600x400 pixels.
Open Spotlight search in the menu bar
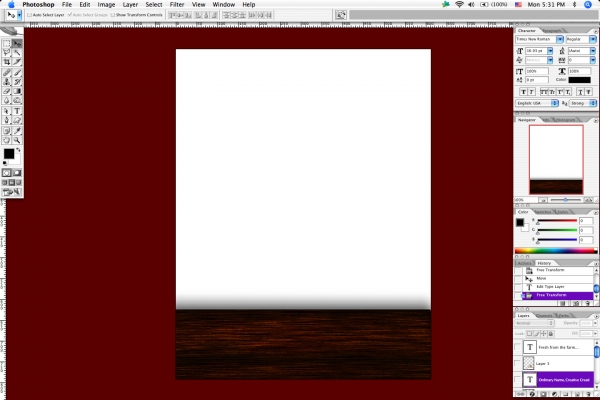click(588, 5)
